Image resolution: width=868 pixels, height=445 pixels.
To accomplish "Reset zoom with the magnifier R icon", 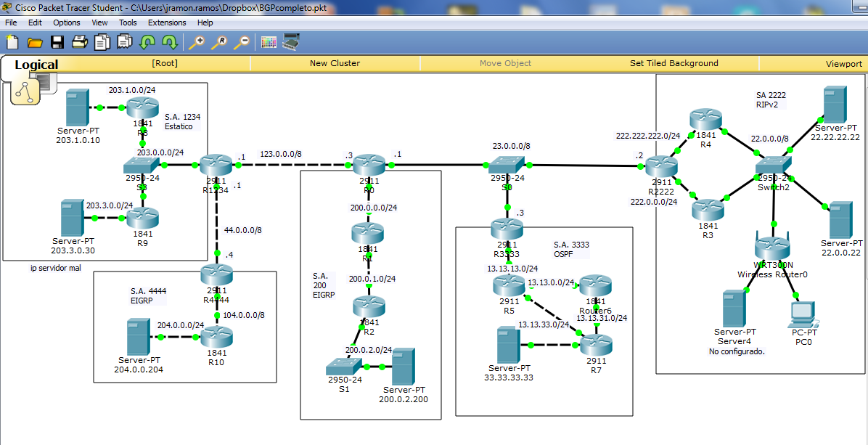I will click(218, 42).
